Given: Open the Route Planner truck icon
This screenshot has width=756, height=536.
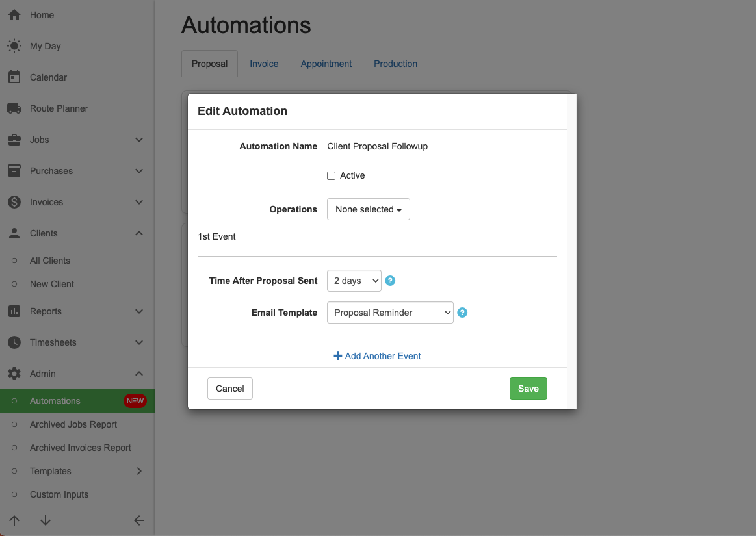Looking at the screenshot, I should coord(14,108).
